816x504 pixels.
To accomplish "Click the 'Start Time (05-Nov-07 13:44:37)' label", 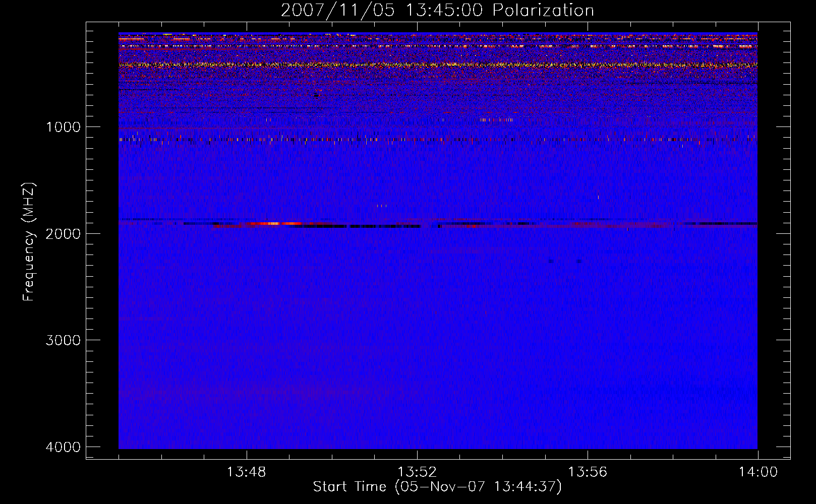I will pos(437,487).
